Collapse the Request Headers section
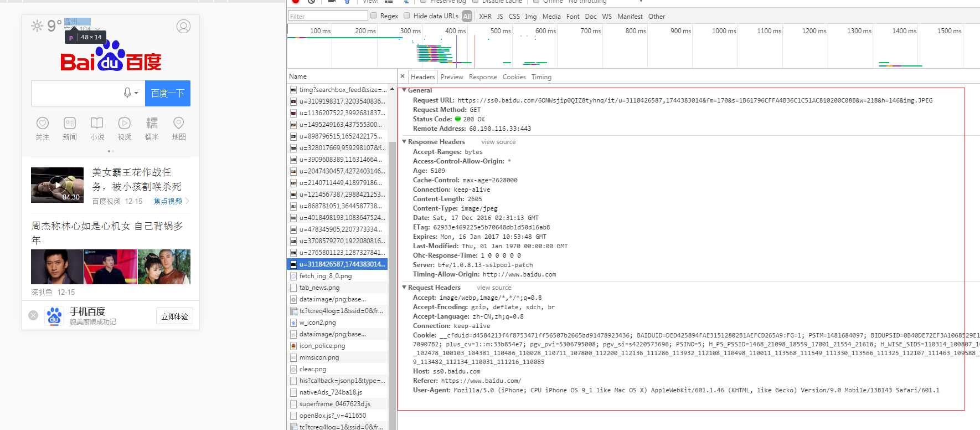 404,288
